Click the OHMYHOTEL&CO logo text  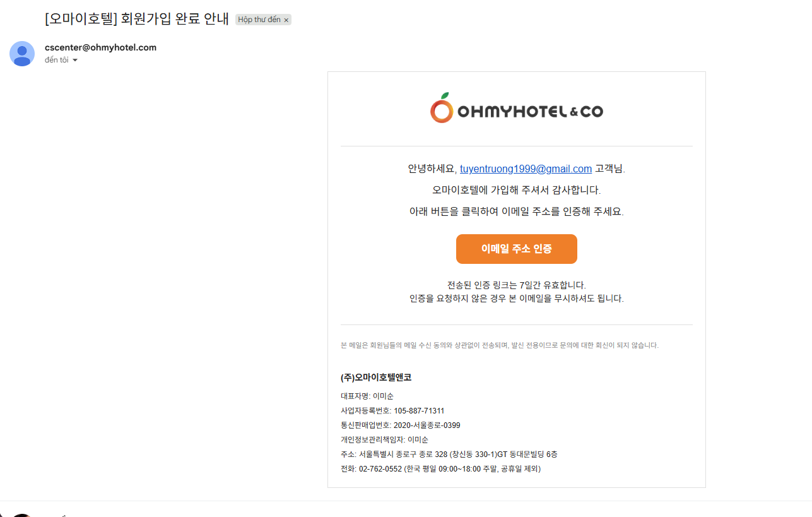pyautogui.click(x=530, y=112)
